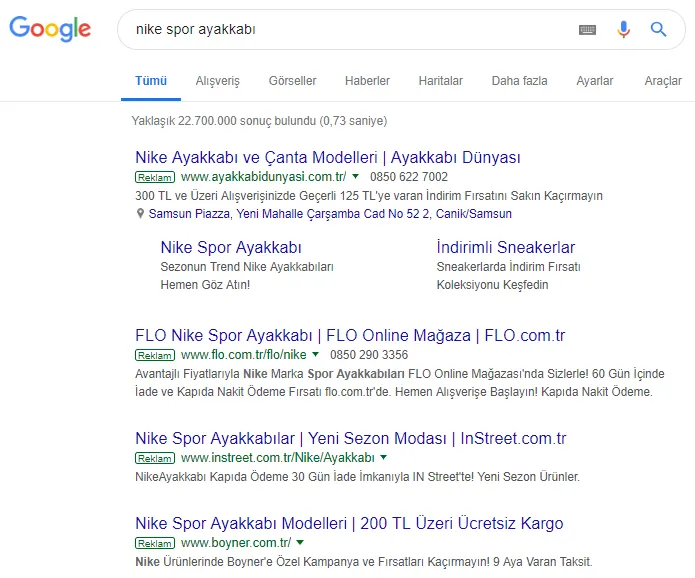Expand arrow next to flo.com.tr/flo/nike URL
This screenshot has width=695, height=578.
coord(315,354)
